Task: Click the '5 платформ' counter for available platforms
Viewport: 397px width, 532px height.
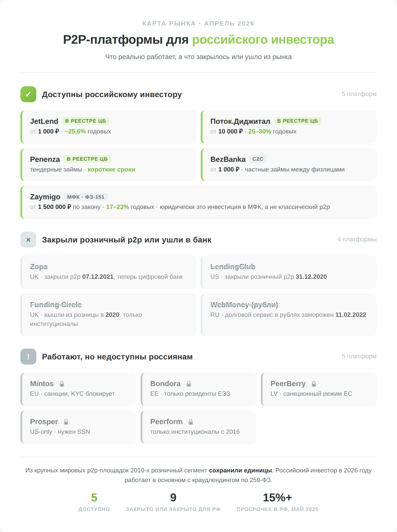Action: (x=359, y=94)
